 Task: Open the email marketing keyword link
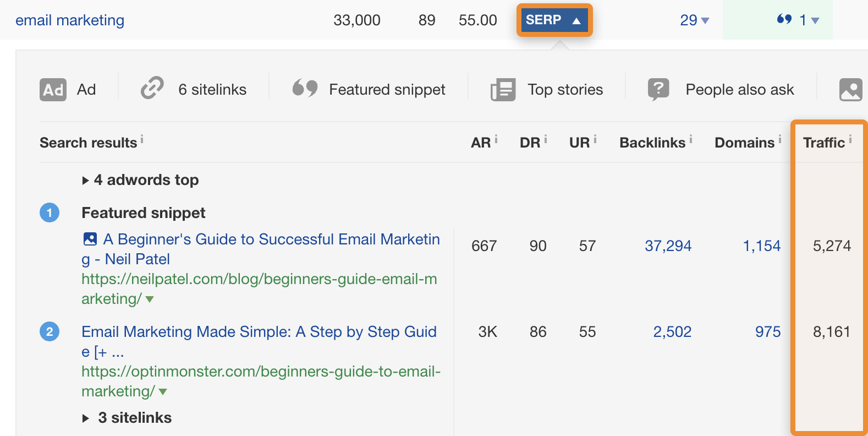click(70, 20)
